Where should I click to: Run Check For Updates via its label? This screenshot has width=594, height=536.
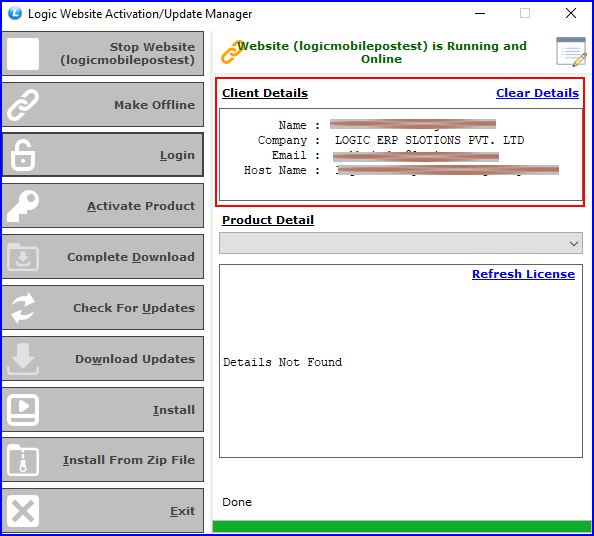(134, 308)
